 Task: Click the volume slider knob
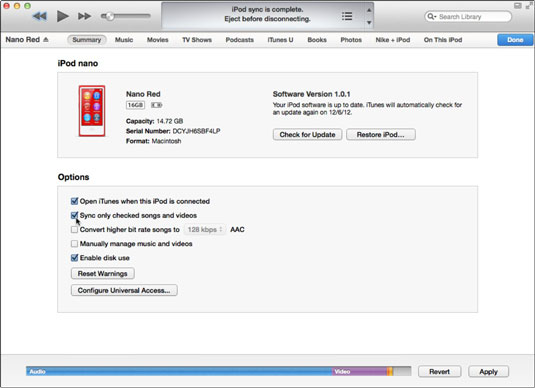pos(110,16)
